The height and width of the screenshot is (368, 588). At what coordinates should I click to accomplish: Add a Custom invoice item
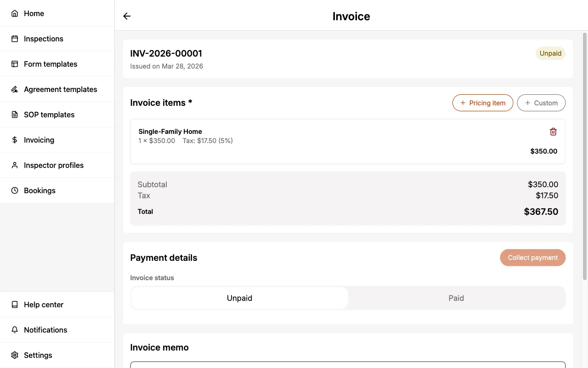coord(541,103)
